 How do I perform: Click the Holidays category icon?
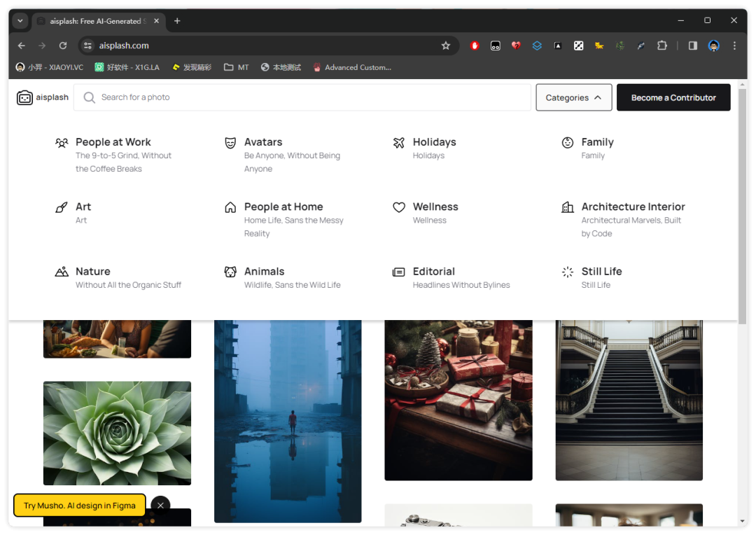tap(399, 143)
